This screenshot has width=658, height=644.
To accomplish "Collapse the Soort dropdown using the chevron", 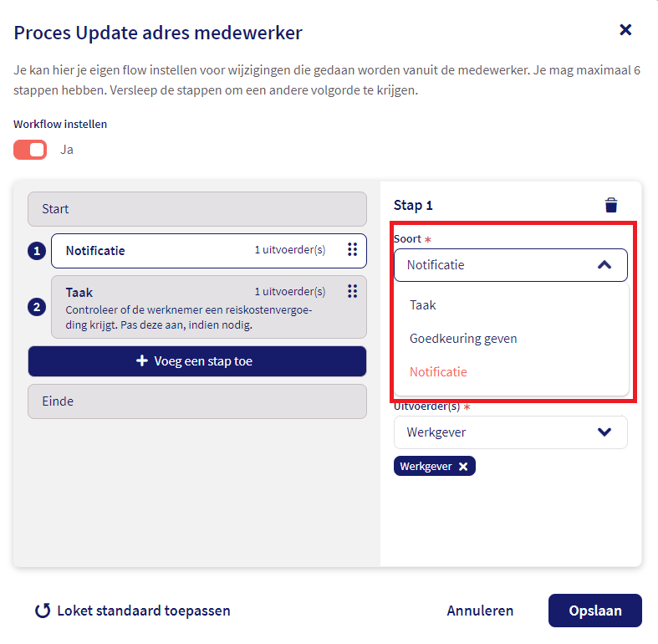I will (x=604, y=265).
